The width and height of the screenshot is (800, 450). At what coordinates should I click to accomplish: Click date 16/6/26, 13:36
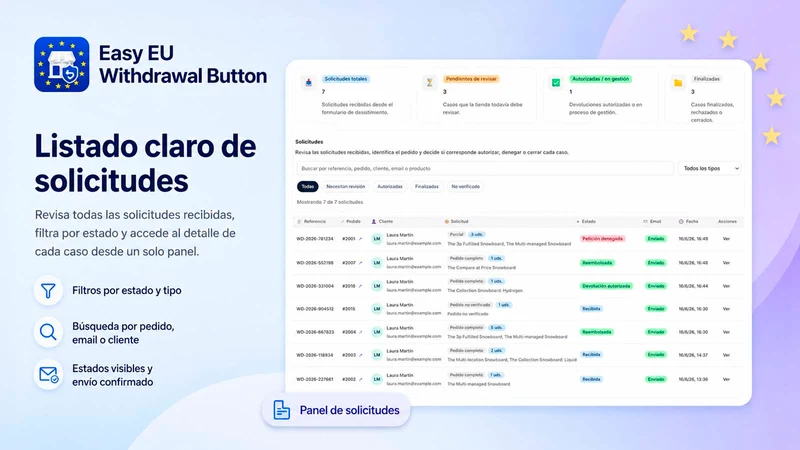tap(693, 379)
